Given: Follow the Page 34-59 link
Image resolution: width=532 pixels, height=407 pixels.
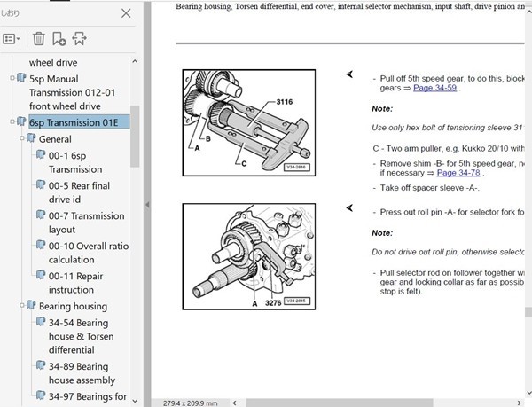Looking at the screenshot, I should click(434, 88).
